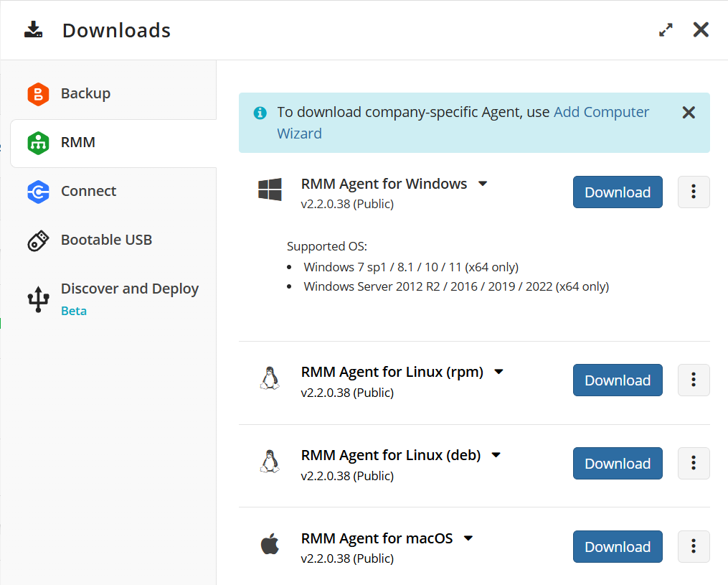The width and height of the screenshot is (728, 585).
Task: Collapse RMM Agent for Windows details
Action: [x=483, y=184]
